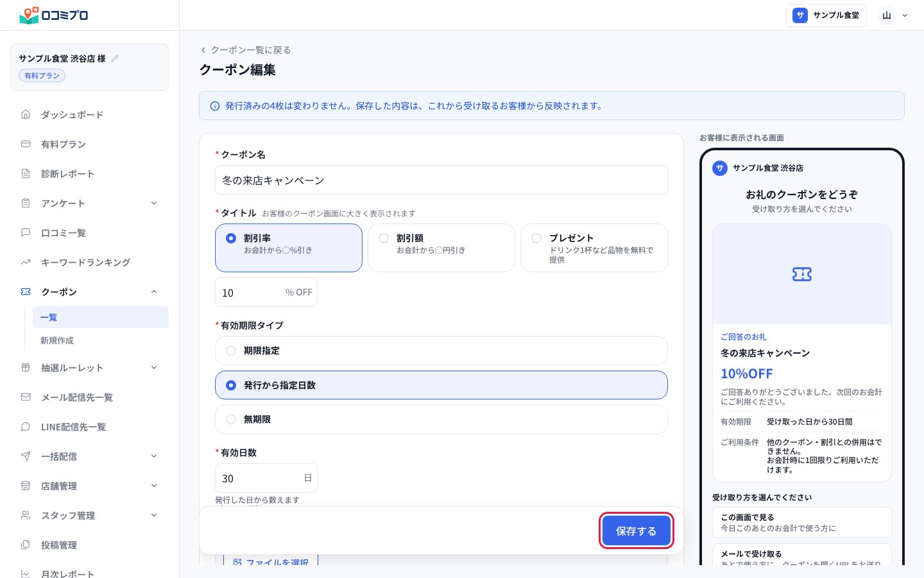Expand the 一括配信 submenu chevron

(154, 456)
